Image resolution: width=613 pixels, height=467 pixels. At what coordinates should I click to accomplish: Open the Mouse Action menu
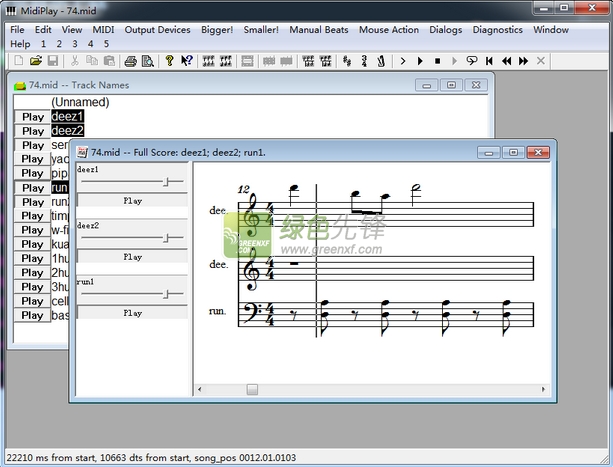pos(389,30)
